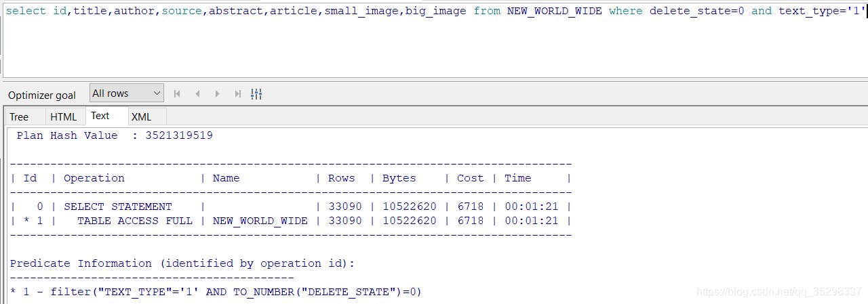Click the Cost column header
The height and width of the screenshot is (304, 868).
point(471,178)
